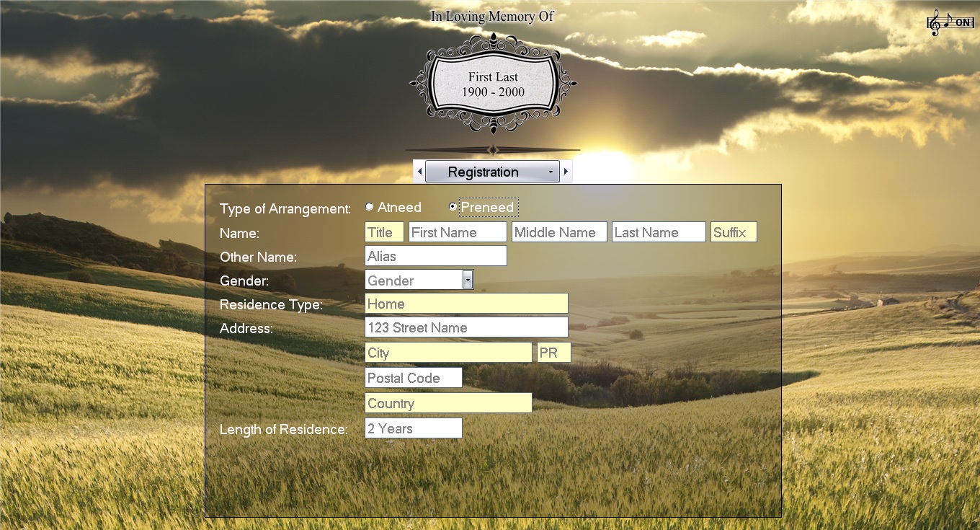Viewport: 980px width, 530px height.
Task: Click the First Name field
Action: click(458, 232)
